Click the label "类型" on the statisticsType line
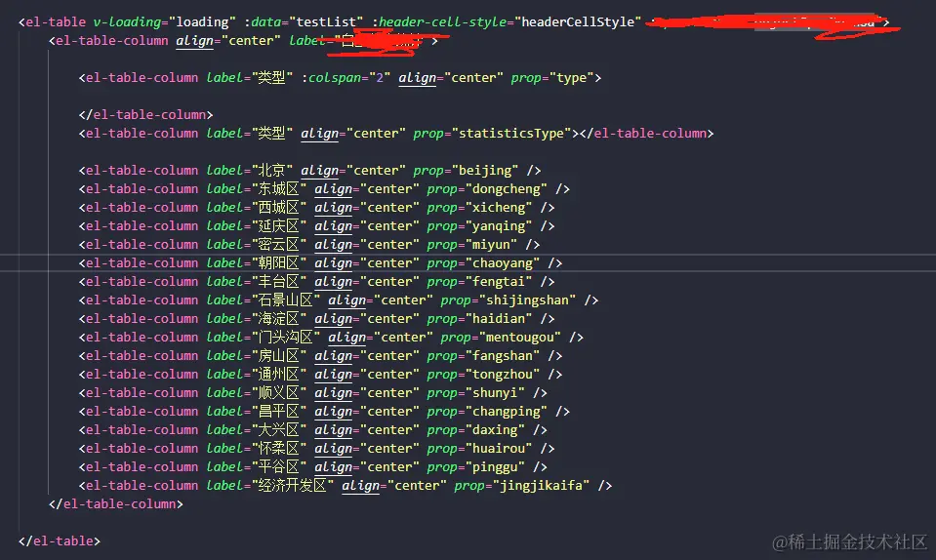Viewport: 936px width, 560px height. (272, 133)
